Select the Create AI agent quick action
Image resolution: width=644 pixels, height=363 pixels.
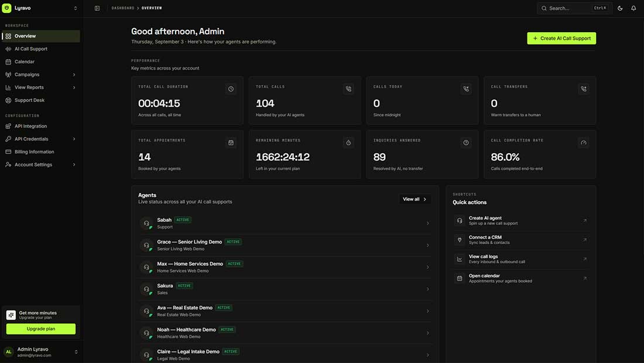521,221
